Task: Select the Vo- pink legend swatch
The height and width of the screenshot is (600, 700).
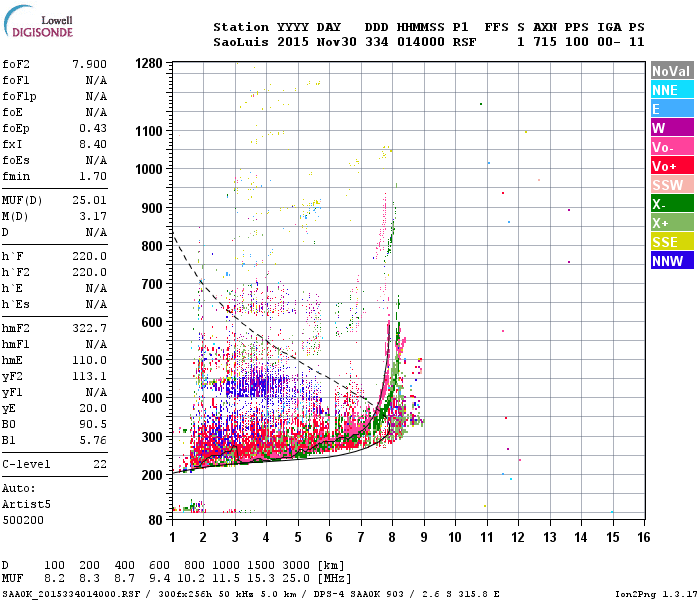Action: click(672, 147)
